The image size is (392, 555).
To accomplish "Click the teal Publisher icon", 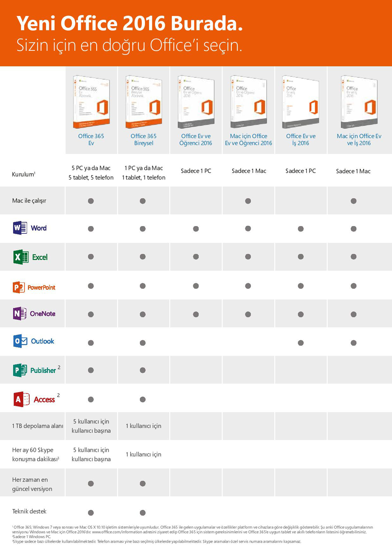I will click(20, 370).
